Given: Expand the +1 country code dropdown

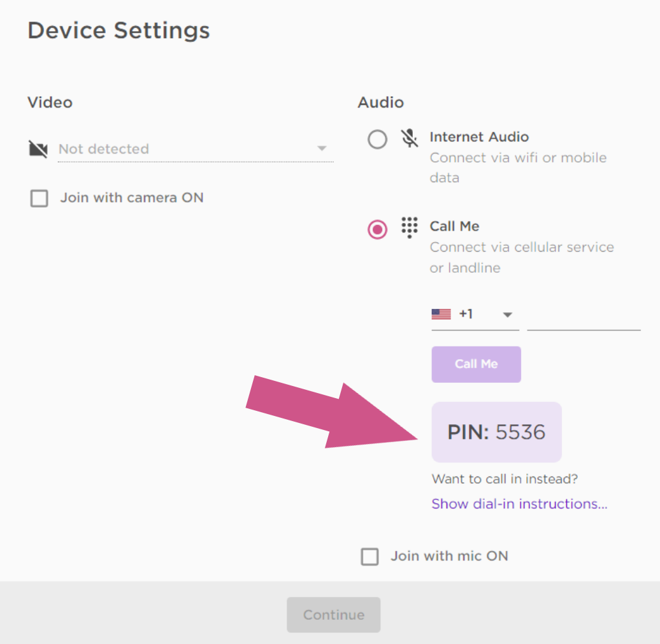Looking at the screenshot, I should (508, 315).
